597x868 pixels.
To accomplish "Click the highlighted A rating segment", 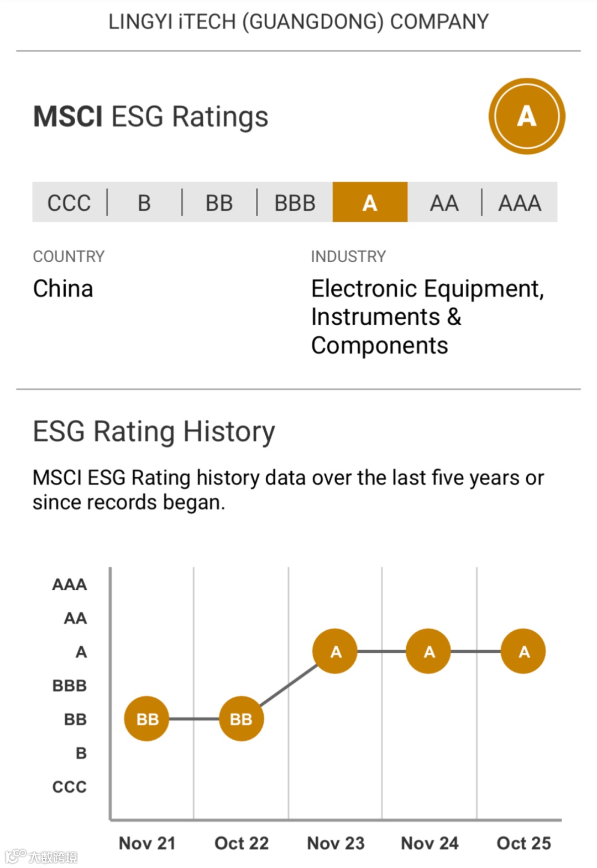I will point(370,202).
